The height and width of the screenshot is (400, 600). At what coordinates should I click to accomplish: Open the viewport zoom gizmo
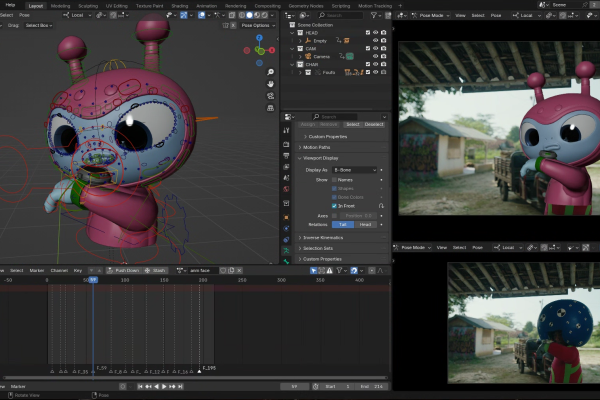pyautogui.click(x=271, y=72)
